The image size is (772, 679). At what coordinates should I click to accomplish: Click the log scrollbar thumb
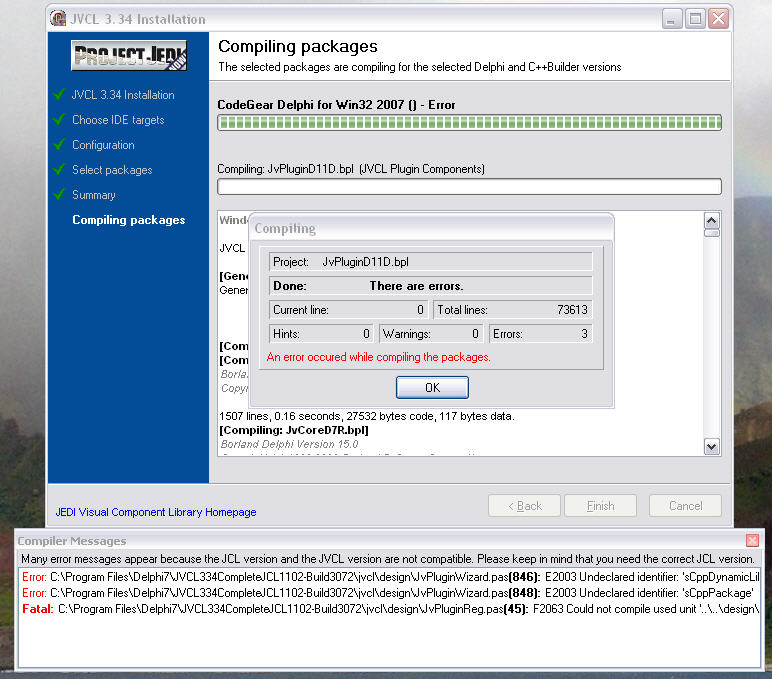click(712, 234)
